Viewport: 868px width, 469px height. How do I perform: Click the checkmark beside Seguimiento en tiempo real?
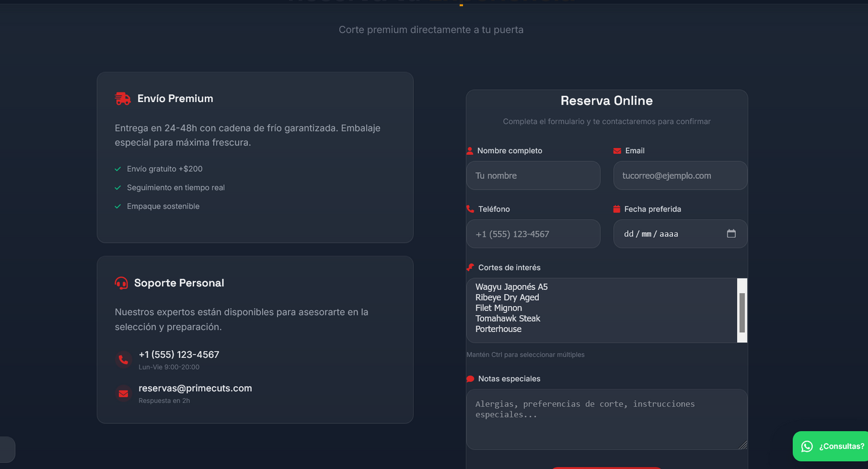117,187
